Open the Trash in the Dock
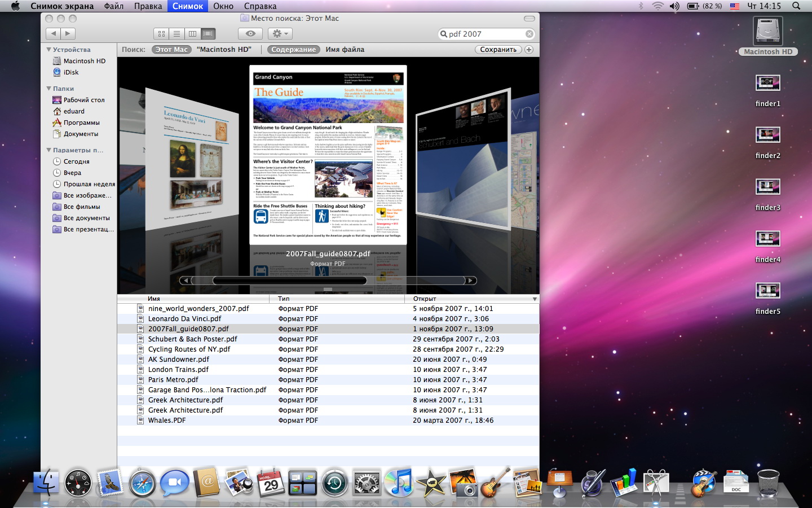 point(768,483)
